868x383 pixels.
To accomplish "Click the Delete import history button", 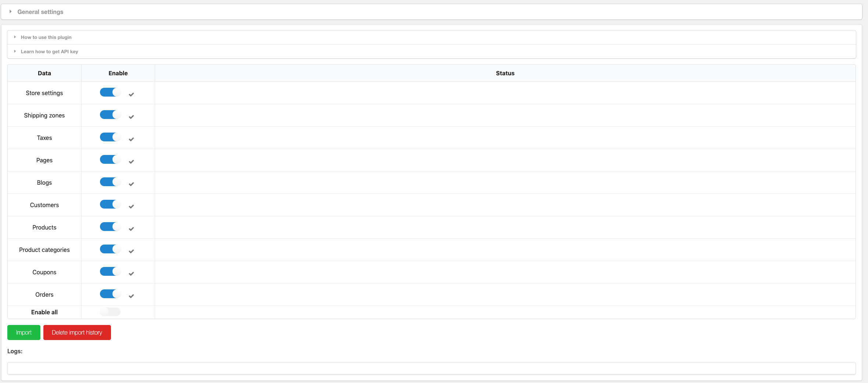I will 77,332.
